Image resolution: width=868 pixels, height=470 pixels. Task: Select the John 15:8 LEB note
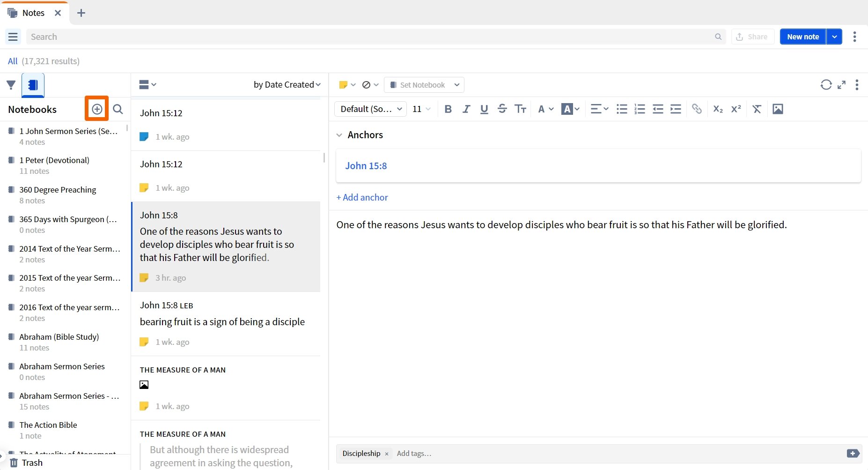226,324
